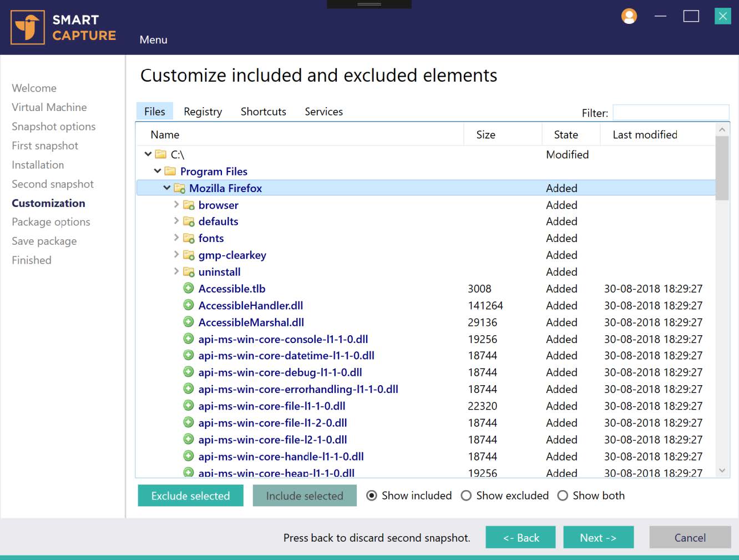Click the Mozilla Firefox folder icon
739x560 pixels.
pos(180,189)
